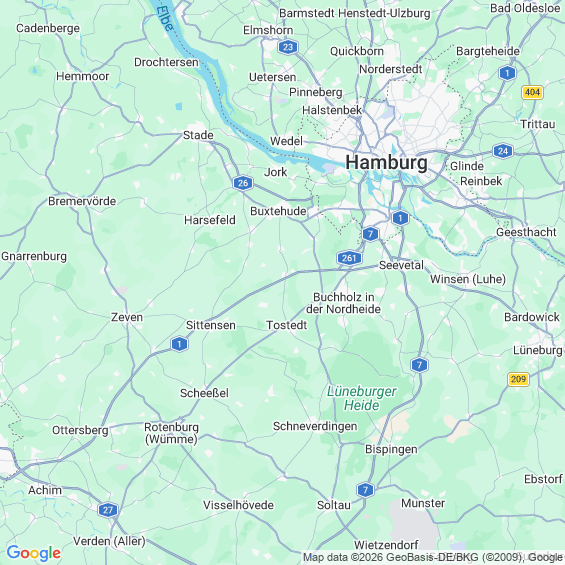Click the Elbe river label

[x=165, y=18]
